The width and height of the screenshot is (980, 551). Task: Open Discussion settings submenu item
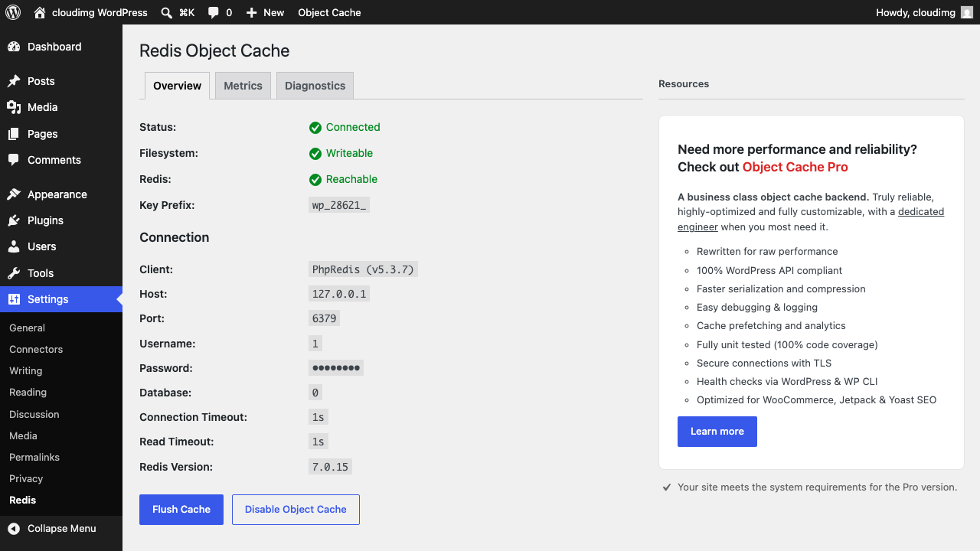[34, 414]
